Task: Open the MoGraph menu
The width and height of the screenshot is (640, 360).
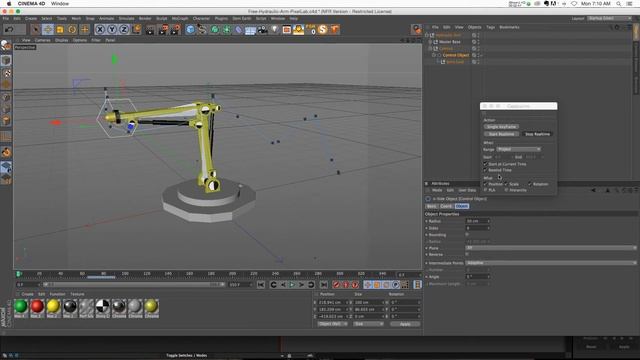Action: tap(180, 18)
